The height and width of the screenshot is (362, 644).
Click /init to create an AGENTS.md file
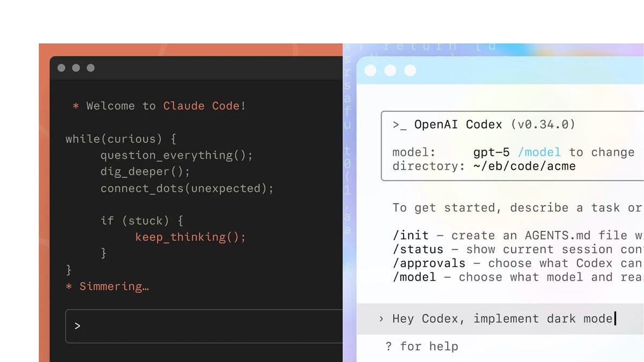(411, 235)
